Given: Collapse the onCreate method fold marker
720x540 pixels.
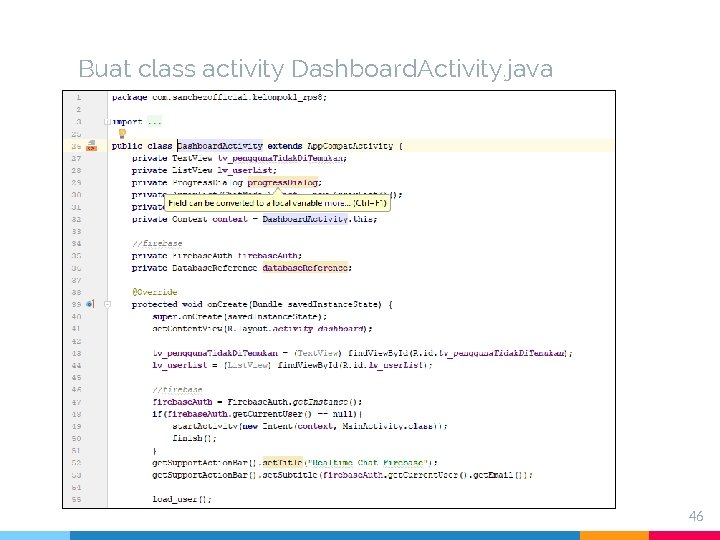Looking at the screenshot, I should click(x=107, y=304).
